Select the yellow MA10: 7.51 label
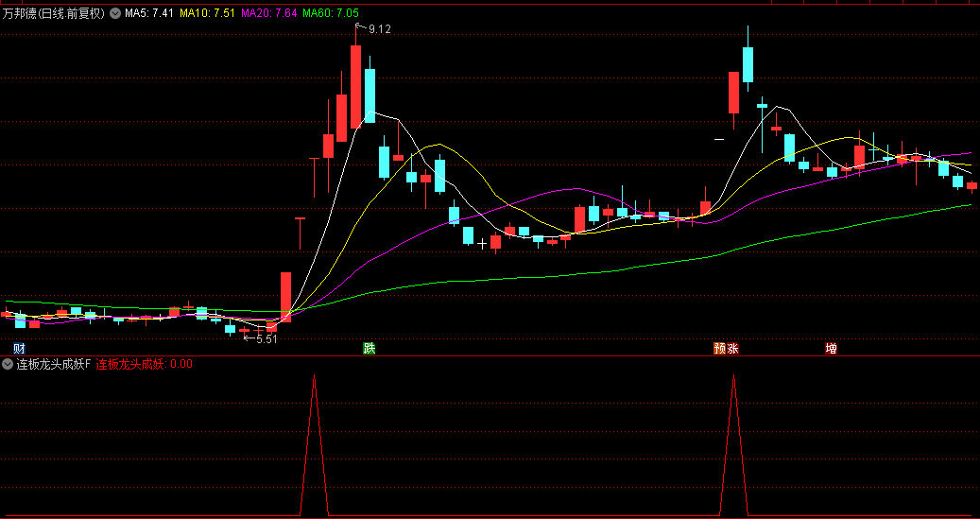The width and height of the screenshot is (980, 519). [x=208, y=13]
